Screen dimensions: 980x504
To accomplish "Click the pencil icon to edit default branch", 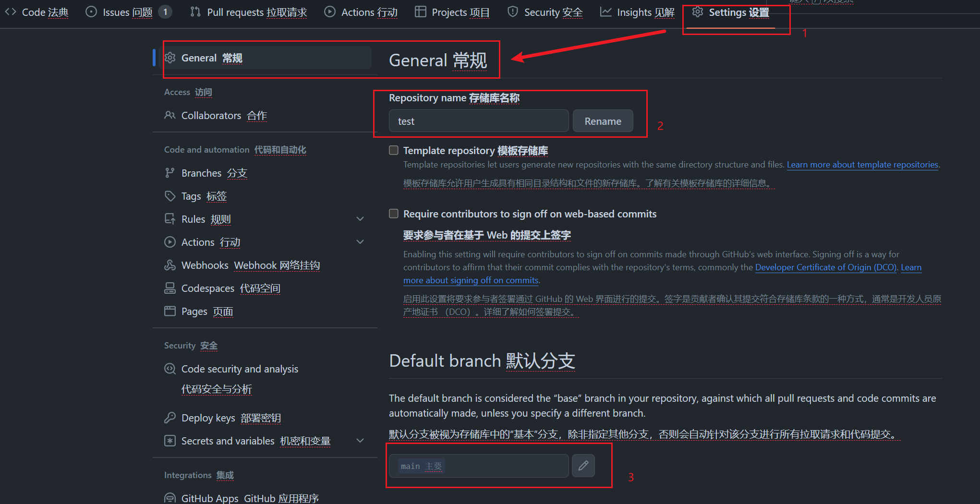I will (583, 466).
